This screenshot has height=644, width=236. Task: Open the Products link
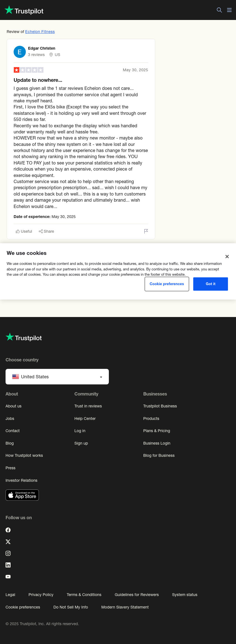click(x=151, y=419)
